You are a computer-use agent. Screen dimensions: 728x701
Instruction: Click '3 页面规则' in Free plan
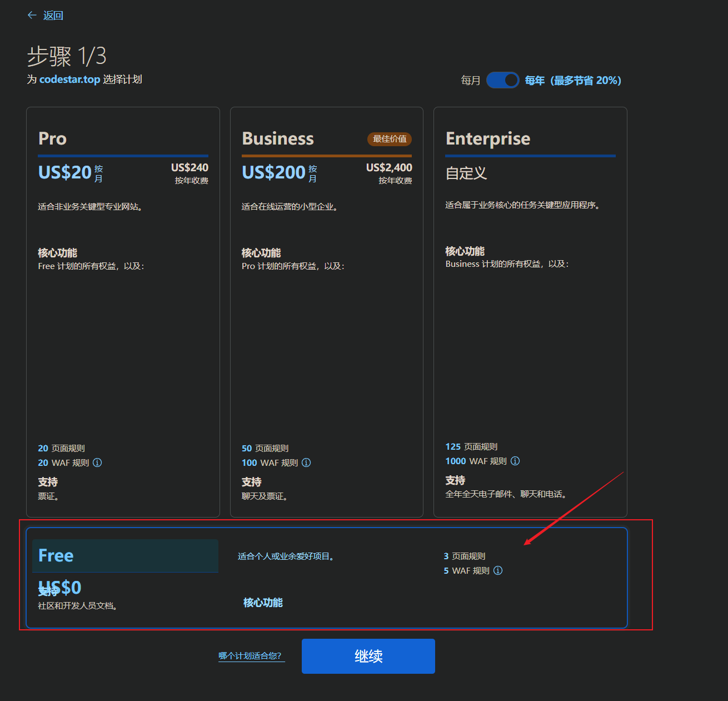(x=465, y=556)
